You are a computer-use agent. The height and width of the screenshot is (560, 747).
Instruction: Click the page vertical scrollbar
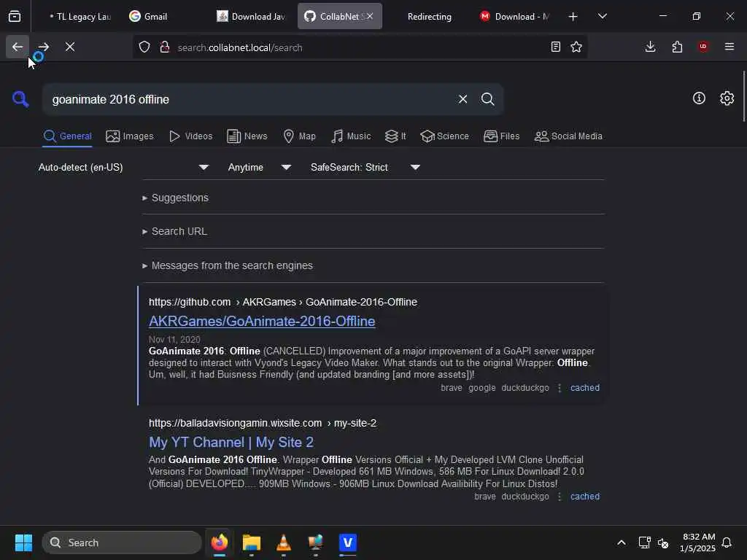[743, 96]
